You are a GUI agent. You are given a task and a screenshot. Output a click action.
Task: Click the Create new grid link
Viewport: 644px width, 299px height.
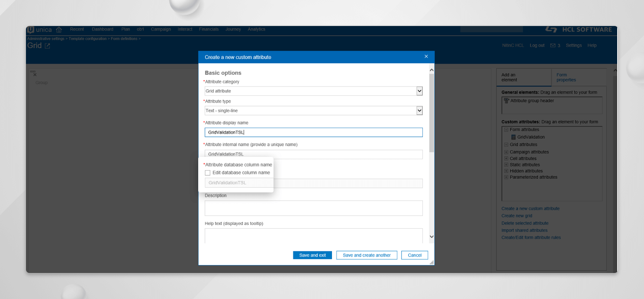(x=517, y=215)
